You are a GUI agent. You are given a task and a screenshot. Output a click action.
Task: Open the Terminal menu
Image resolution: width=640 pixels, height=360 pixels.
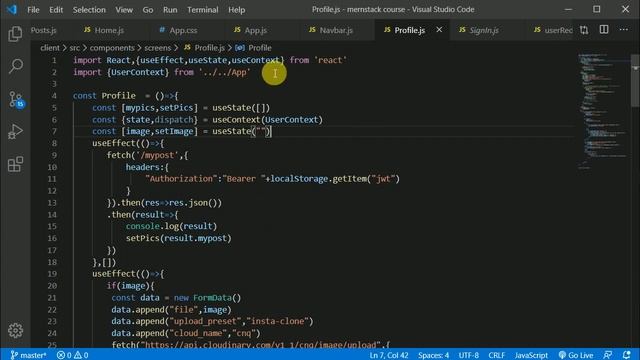[202, 9]
